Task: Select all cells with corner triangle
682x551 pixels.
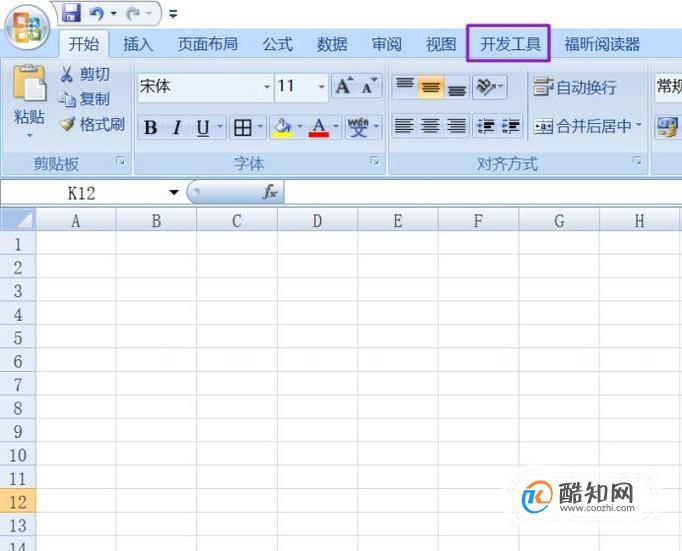Action: (18, 220)
